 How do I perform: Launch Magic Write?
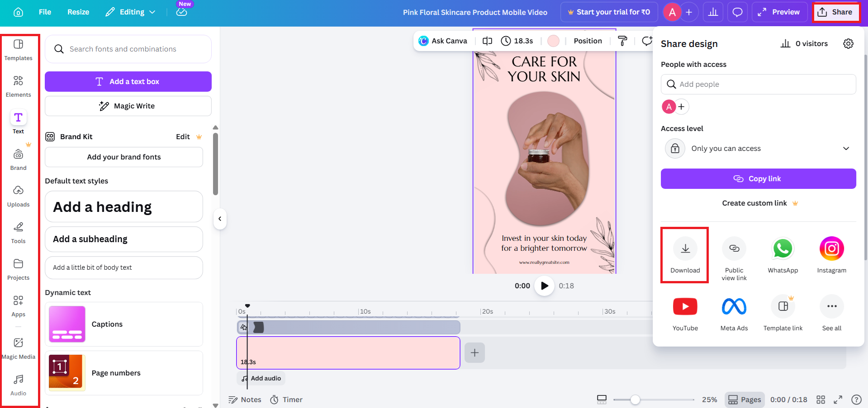(x=128, y=106)
